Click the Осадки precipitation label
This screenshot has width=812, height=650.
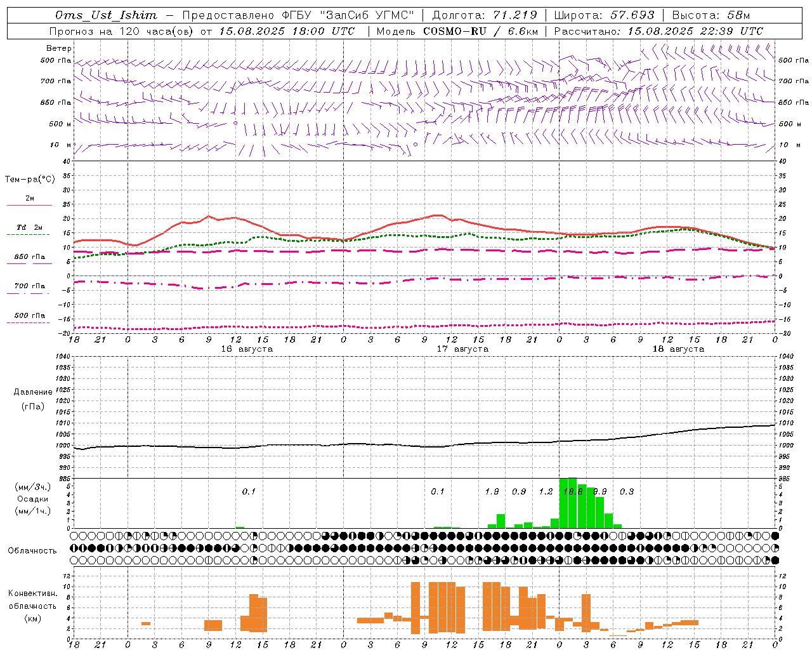[33, 499]
